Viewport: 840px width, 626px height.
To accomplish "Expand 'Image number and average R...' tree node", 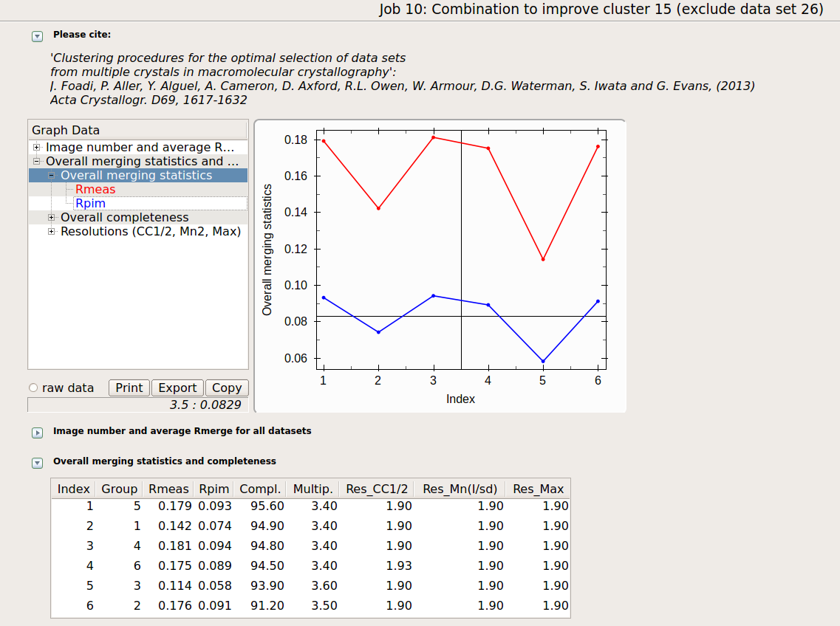I will tap(36, 148).
